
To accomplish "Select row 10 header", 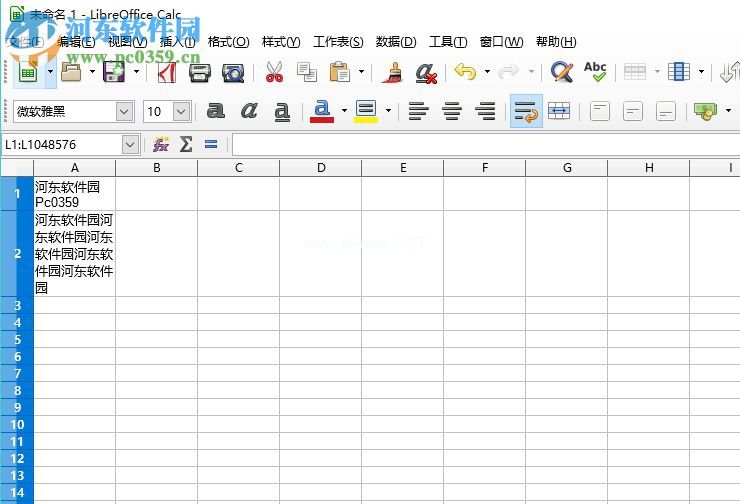I will click(17, 424).
